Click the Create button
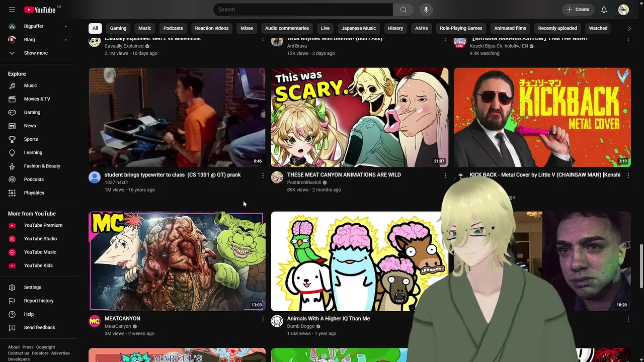This screenshot has height=362, width=644. 578,10
